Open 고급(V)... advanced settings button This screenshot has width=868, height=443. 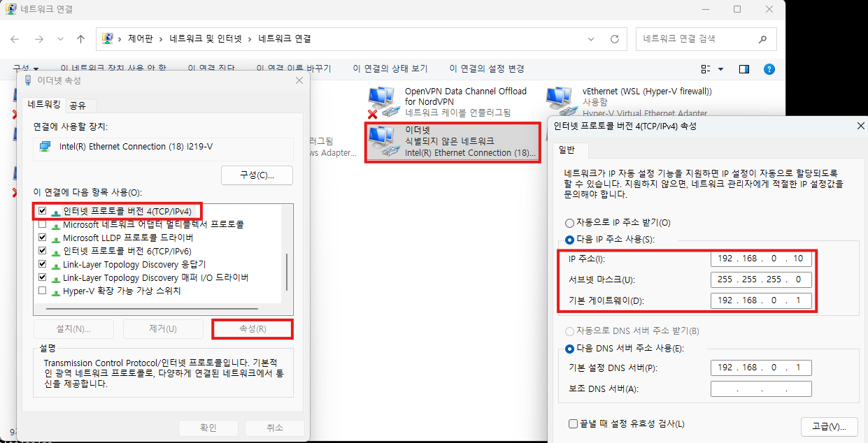829,426
